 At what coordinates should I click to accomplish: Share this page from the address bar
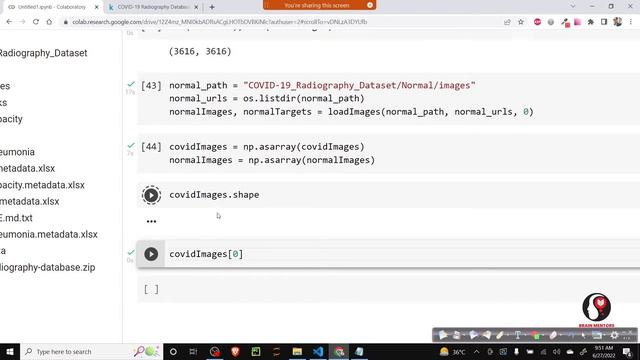pos(507,22)
